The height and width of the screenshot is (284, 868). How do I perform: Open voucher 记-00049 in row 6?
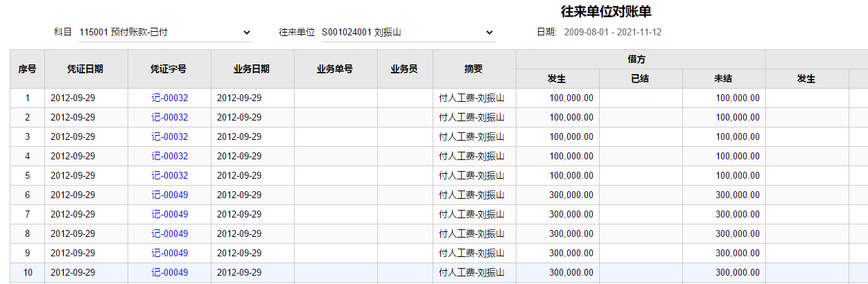170,195
